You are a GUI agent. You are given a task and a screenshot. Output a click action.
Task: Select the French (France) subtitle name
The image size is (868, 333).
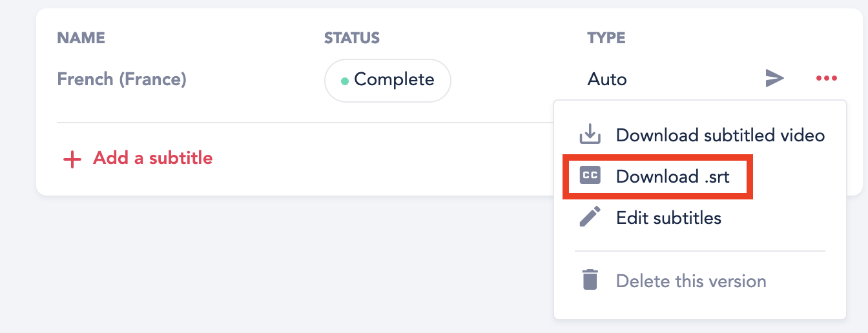pyautogui.click(x=121, y=79)
